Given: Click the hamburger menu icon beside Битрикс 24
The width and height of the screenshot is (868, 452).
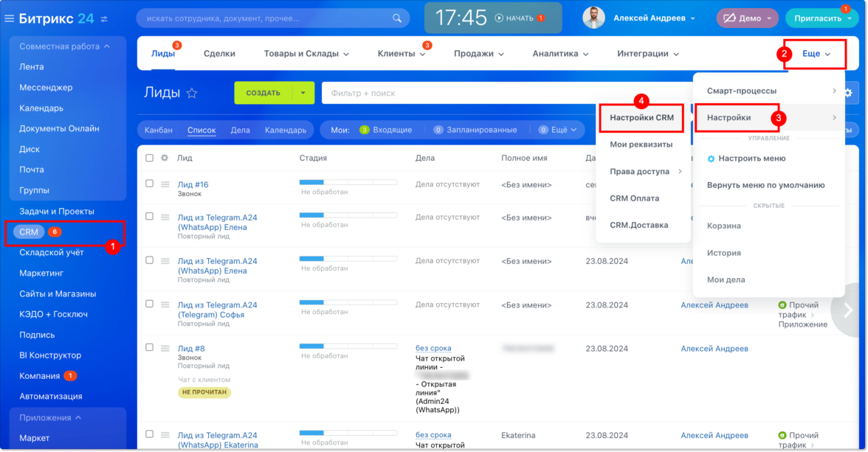Looking at the screenshot, I should pyautogui.click(x=10, y=18).
